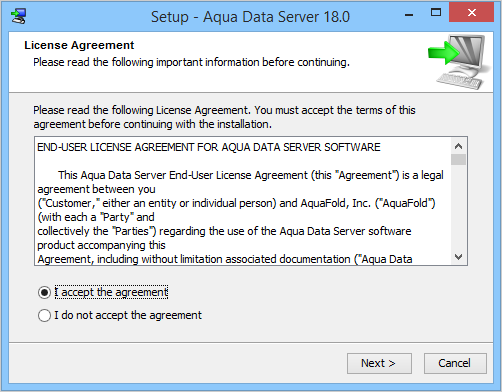This screenshot has height=392, width=502.
Task: Click inside the license agreement text box
Action: [243, 201]
